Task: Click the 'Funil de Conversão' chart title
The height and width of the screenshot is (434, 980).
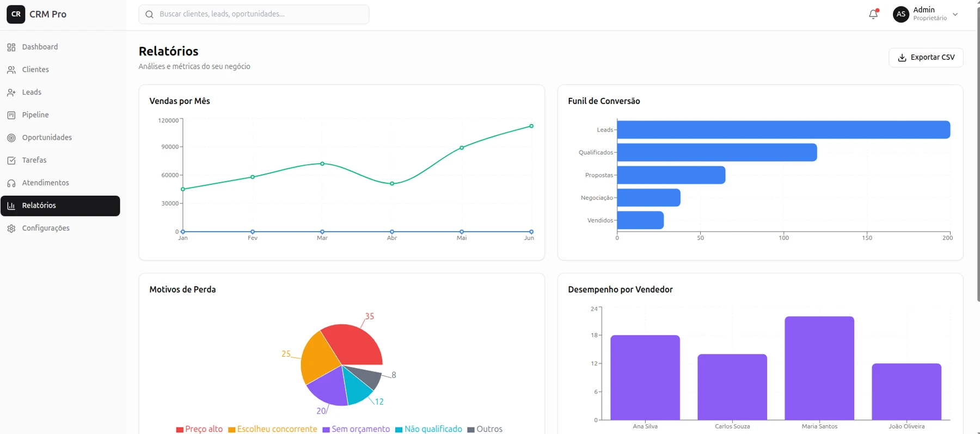Action: [x=604, y=101]
